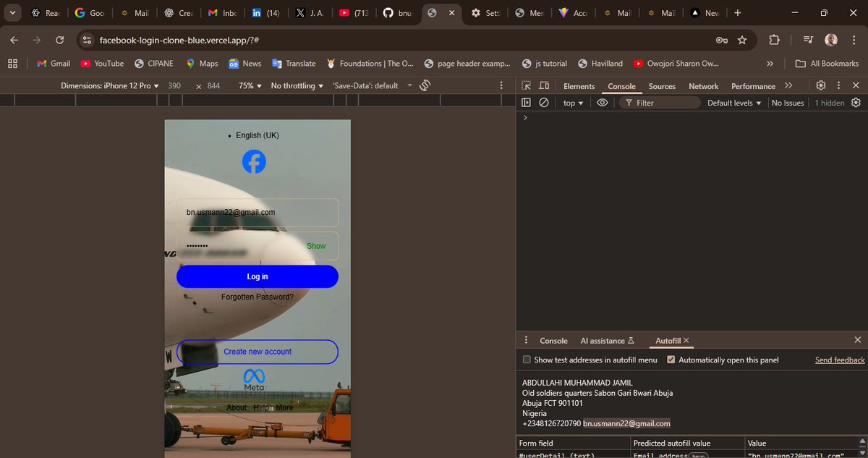Click the No Issues button
The image size is (868, 458).
(x=788, y=103)
